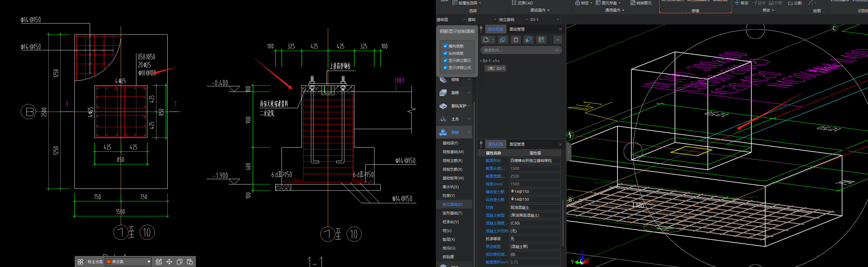Select the (底) DJ-1 component item
Viewport: 868px width, 267px height.
(x=495, y=68)
